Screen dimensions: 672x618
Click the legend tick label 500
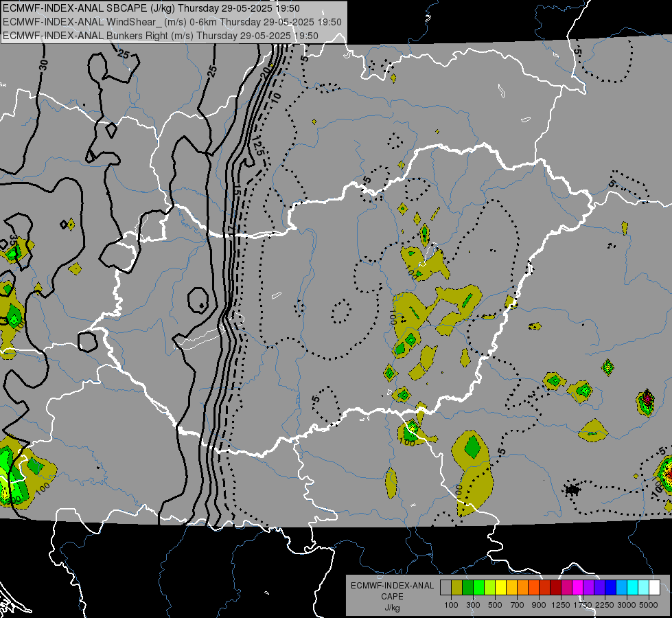coord(495,605)
